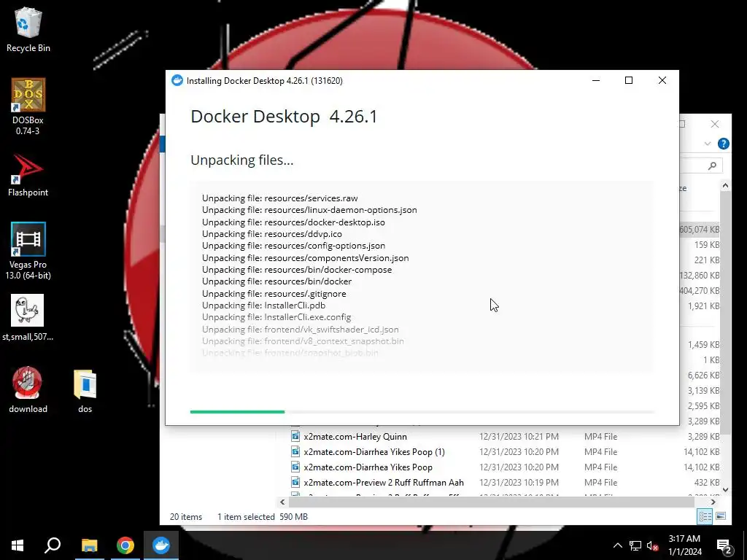Open File Explorer from the taskbar
This screenshot has width=747, height=560.
[89, 545]
